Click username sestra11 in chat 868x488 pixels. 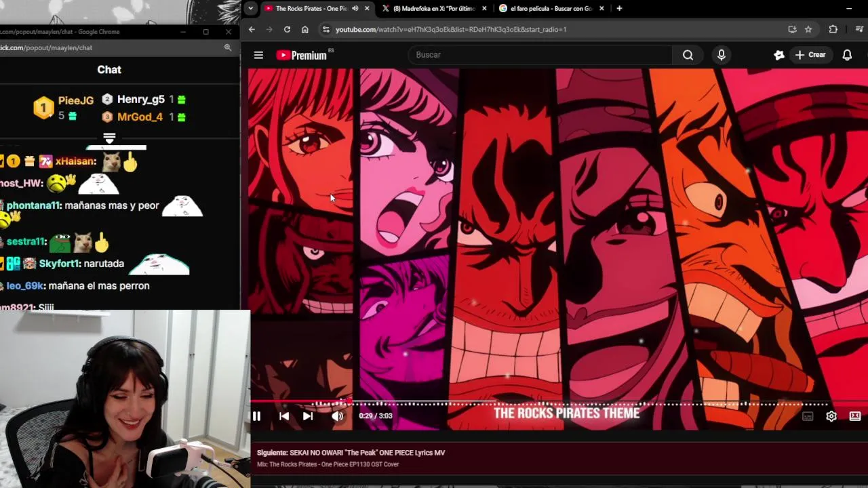(x=26, y=241)
